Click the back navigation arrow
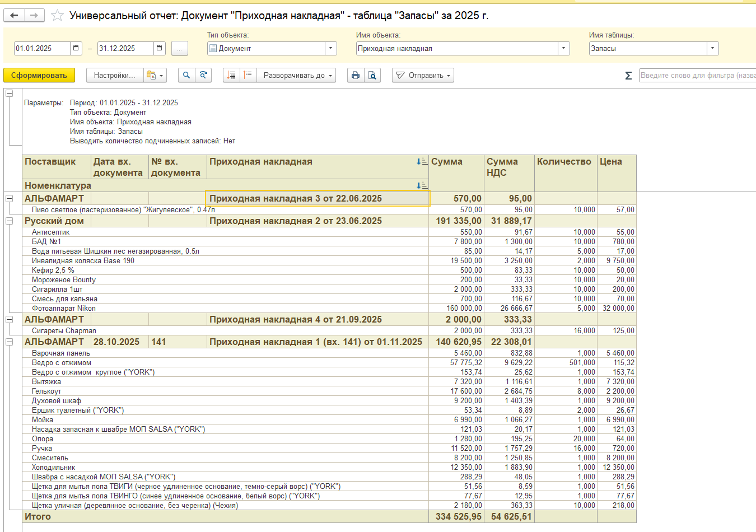This screenshot has height=532, width=756. 15,16
